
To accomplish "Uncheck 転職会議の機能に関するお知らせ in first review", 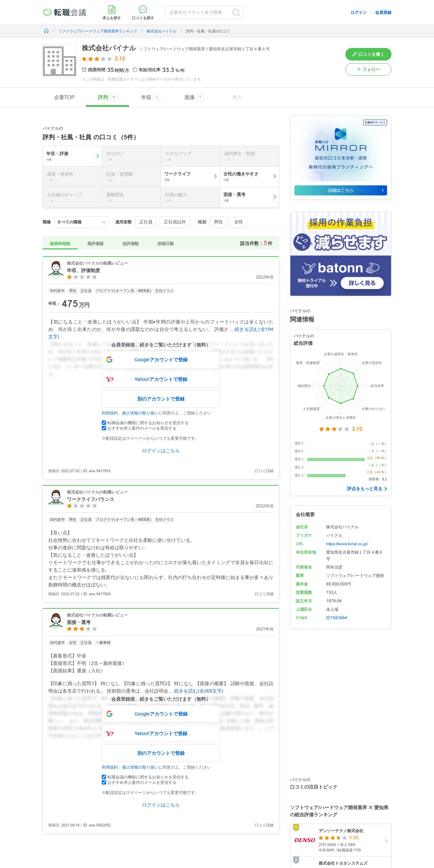I will click(104, 423).
